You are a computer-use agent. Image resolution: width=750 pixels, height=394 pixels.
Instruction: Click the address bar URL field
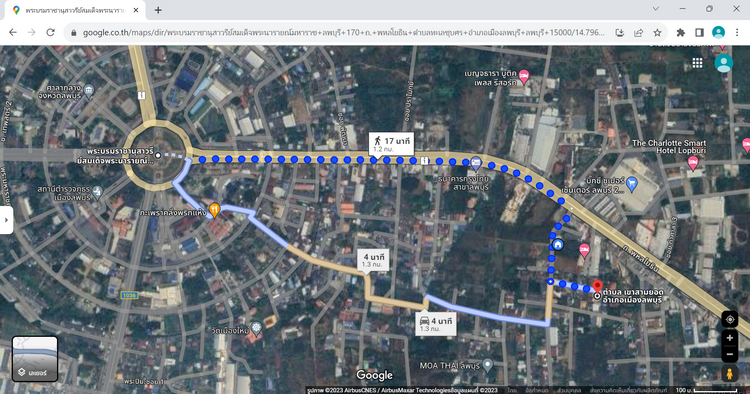(343, 33)
